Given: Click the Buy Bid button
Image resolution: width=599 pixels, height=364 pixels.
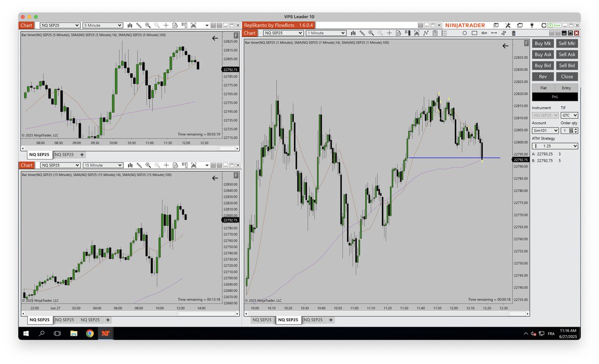Looking at the screenshot, I should [543, 65].
